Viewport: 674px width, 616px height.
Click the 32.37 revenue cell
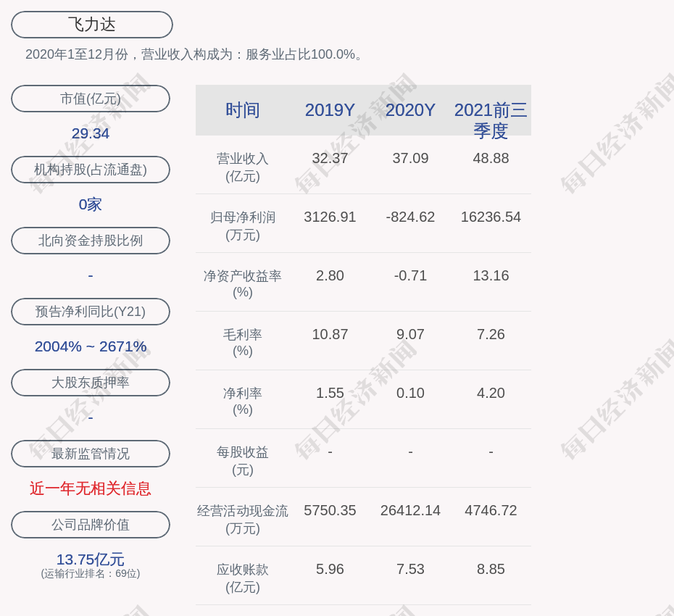click(330, 158)
